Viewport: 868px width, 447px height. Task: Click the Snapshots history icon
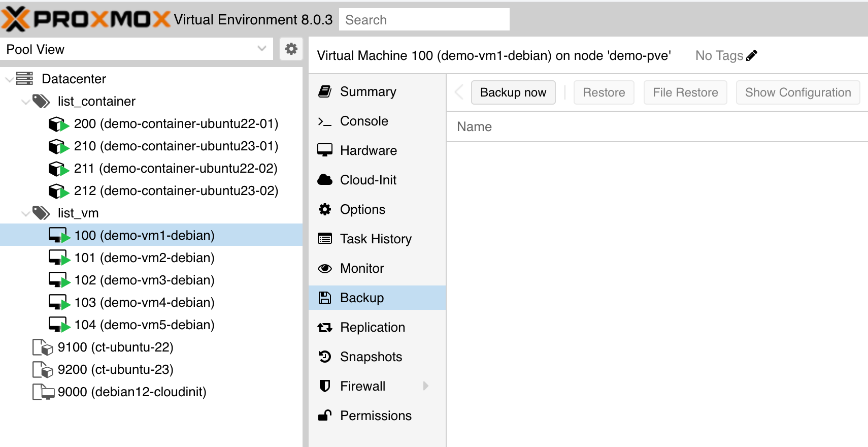(x=325, y=357)
